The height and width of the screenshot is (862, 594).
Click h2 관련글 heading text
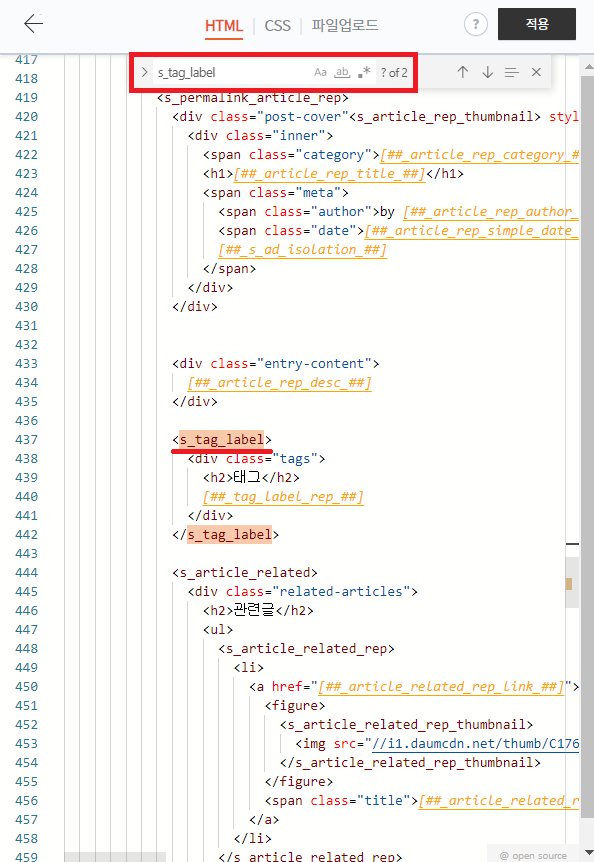[253, 610]
